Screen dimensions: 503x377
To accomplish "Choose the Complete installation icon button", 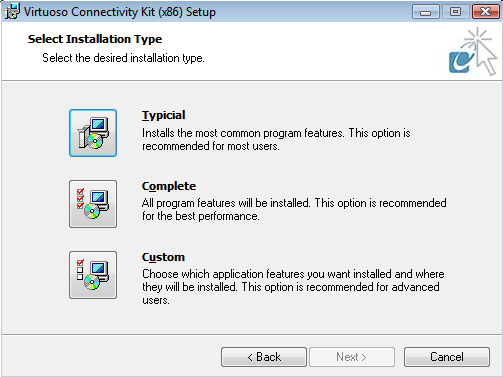I will [93, 204].
